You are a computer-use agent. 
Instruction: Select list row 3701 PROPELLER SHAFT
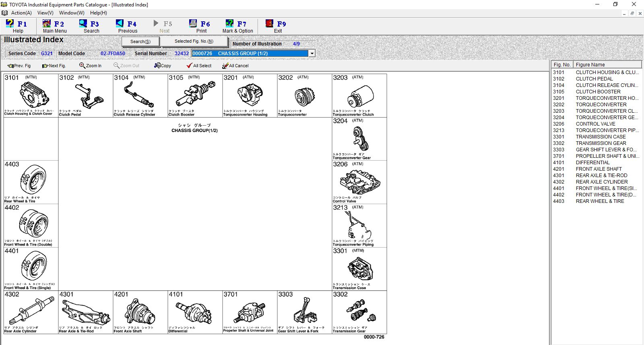(x=597, y=156)
